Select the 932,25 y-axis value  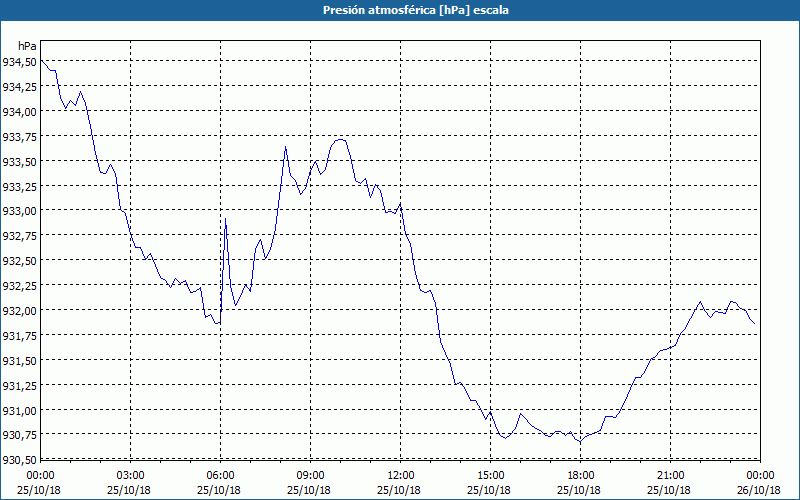(19, 286)
